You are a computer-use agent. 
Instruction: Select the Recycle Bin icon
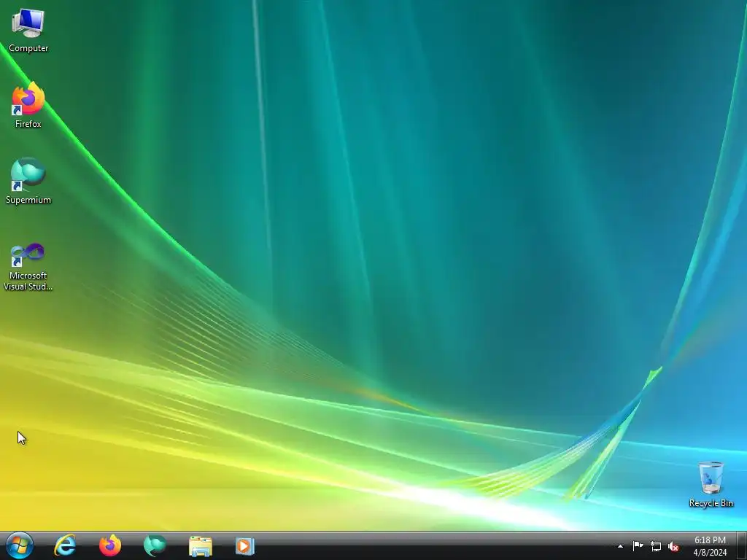(x=711, y=484)
